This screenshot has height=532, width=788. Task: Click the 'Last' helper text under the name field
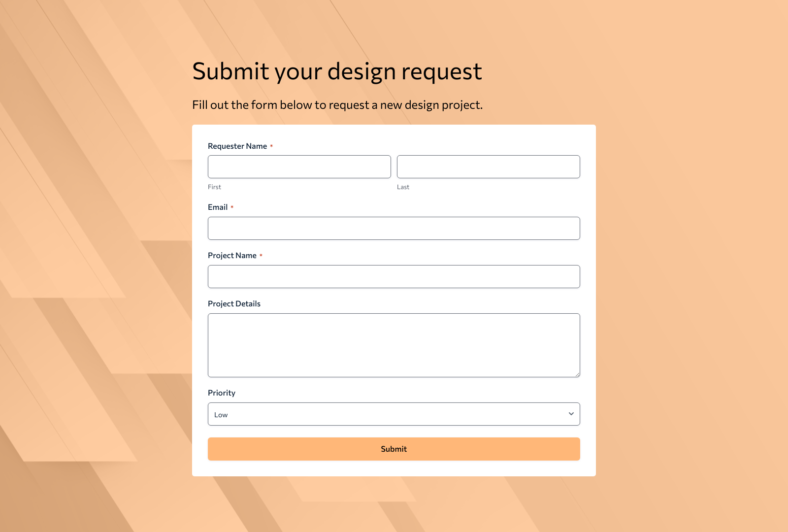[x=403, y=187]
